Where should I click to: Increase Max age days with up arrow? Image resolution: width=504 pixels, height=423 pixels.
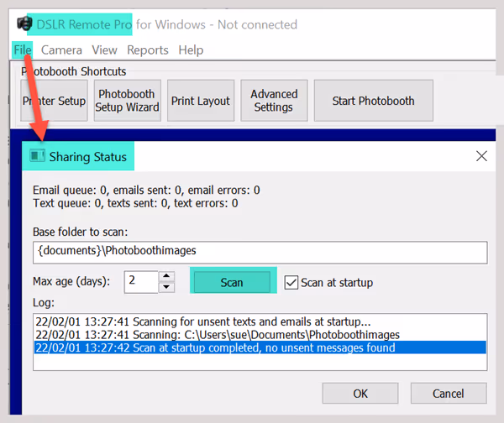point(166,276)
